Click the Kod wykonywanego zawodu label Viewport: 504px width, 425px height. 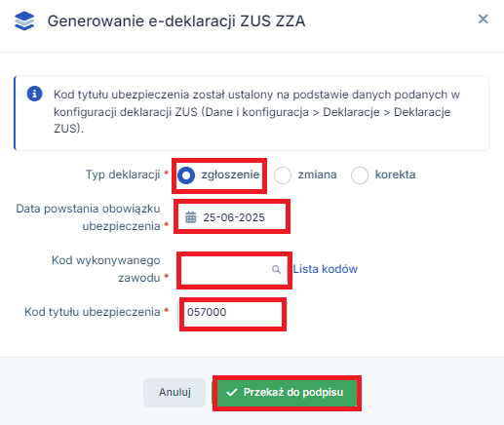tap(106, 269)
